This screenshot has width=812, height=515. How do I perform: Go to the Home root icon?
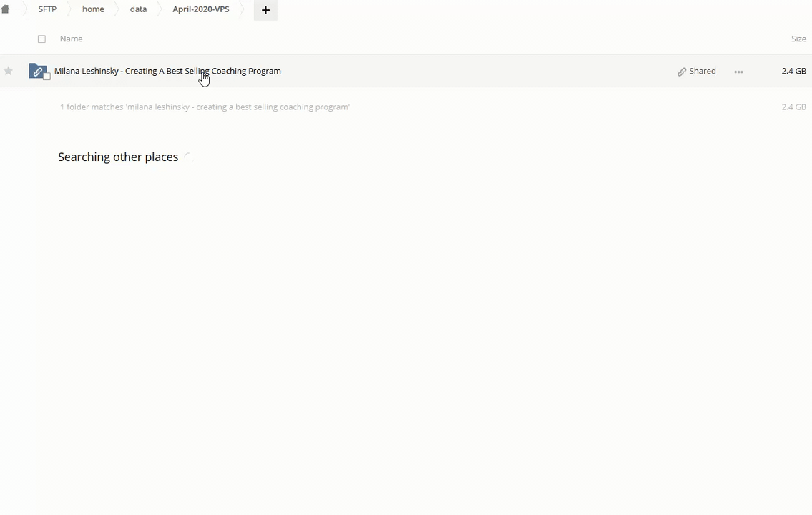[x=6, y=9]
